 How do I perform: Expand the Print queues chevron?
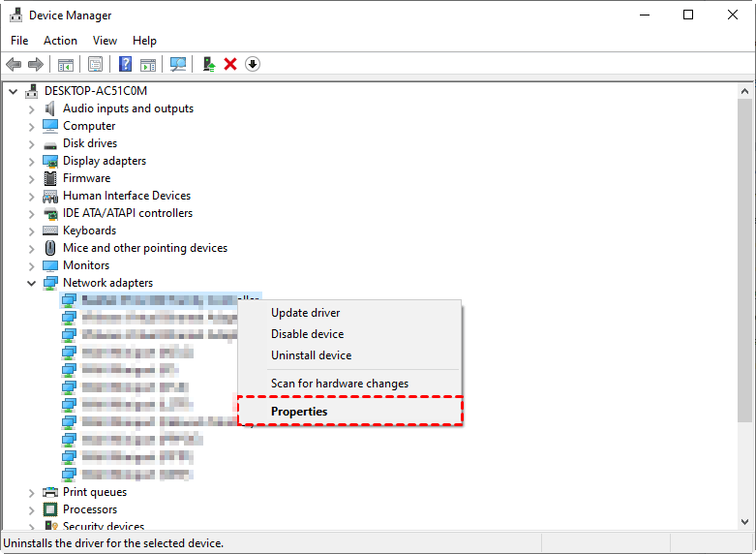pyautogui.click(x=32, y=493)
